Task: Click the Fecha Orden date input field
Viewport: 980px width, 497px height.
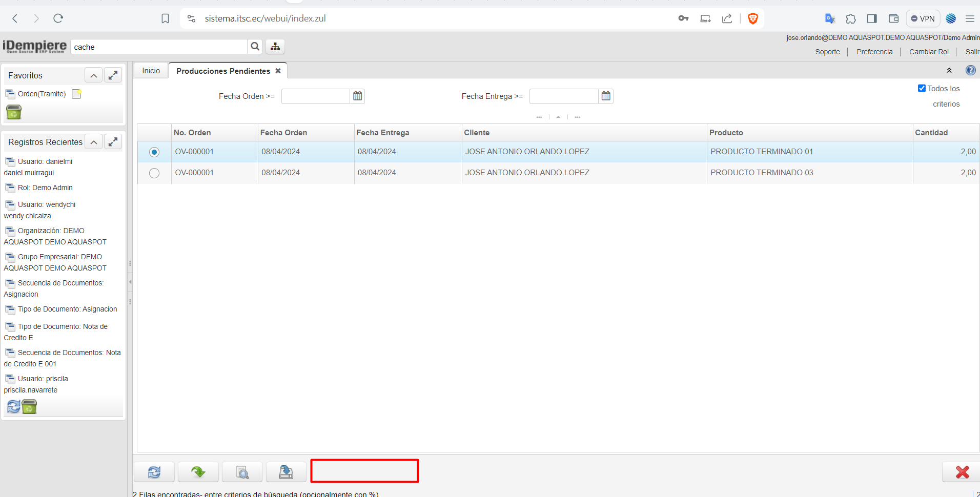Action: (x=315, y=96)
